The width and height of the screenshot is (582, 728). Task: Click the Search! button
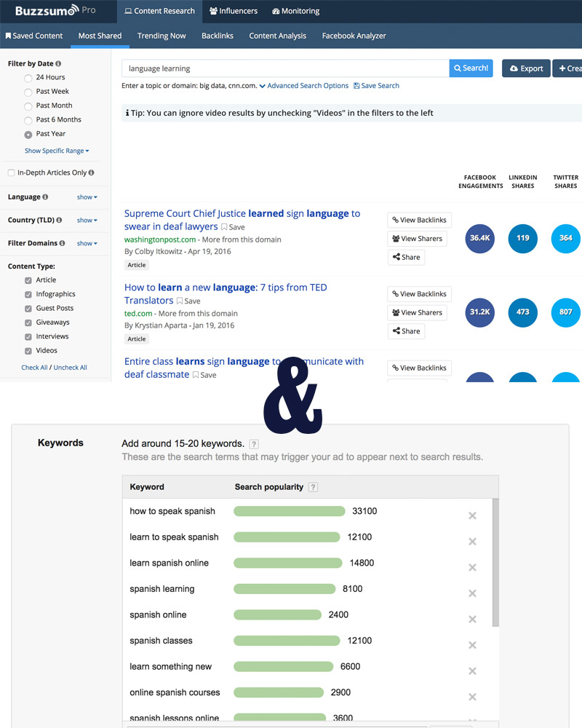[x=471, y=68]
